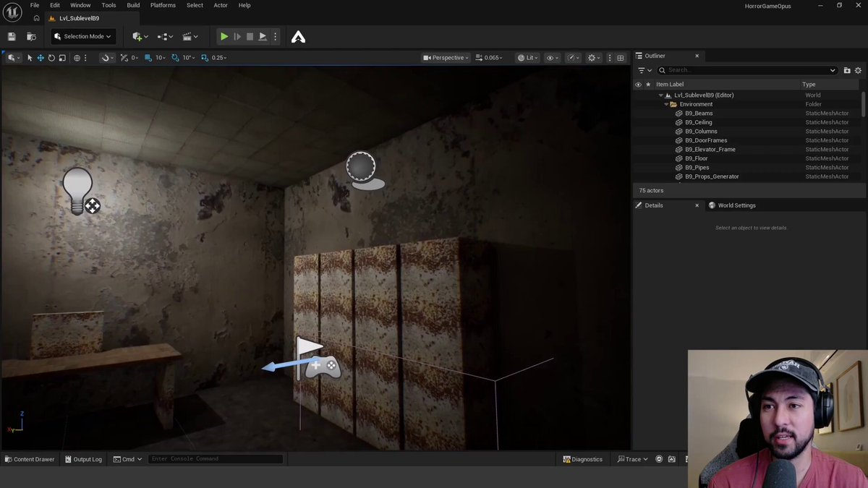This screenshot has width=868, height=488.
Task: Open the Perspective view type dropdown
Action: point(446,58)
